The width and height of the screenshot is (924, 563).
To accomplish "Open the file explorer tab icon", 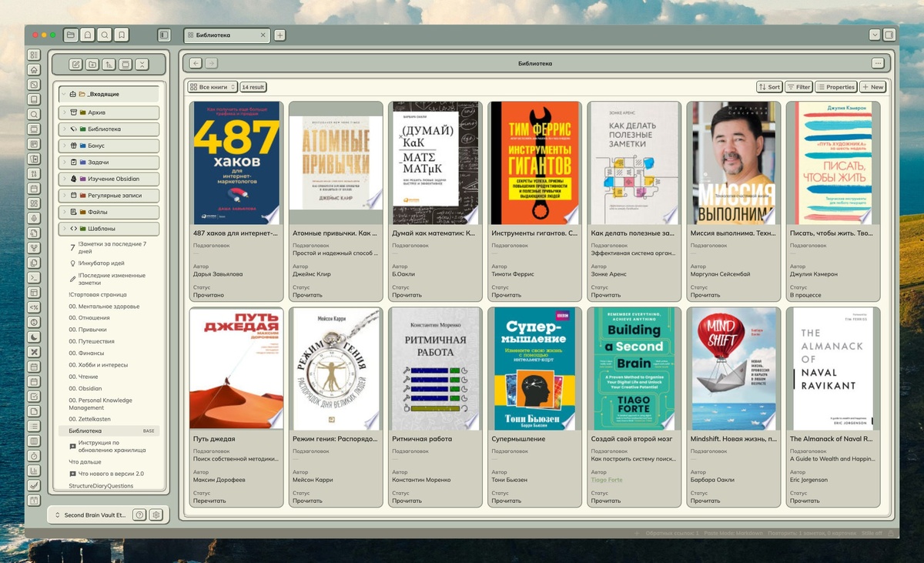I will (x=71, y=35).
